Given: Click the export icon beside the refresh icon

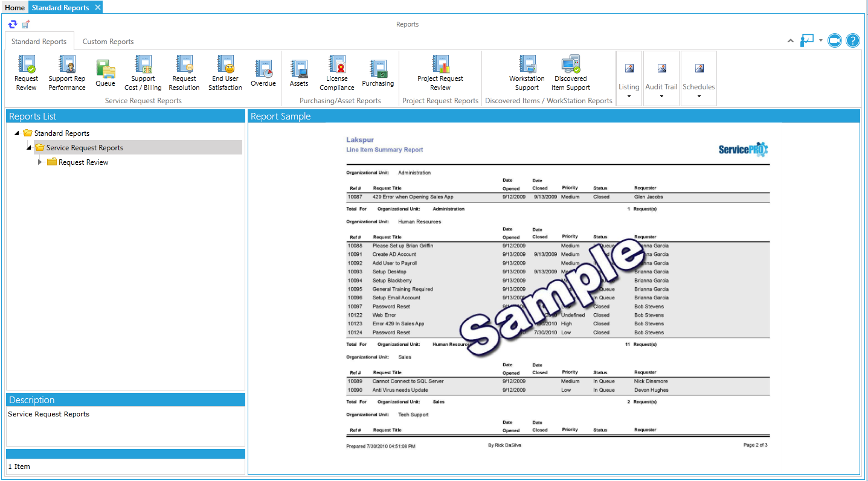Looking at the screenshot, I should [25, 24].
